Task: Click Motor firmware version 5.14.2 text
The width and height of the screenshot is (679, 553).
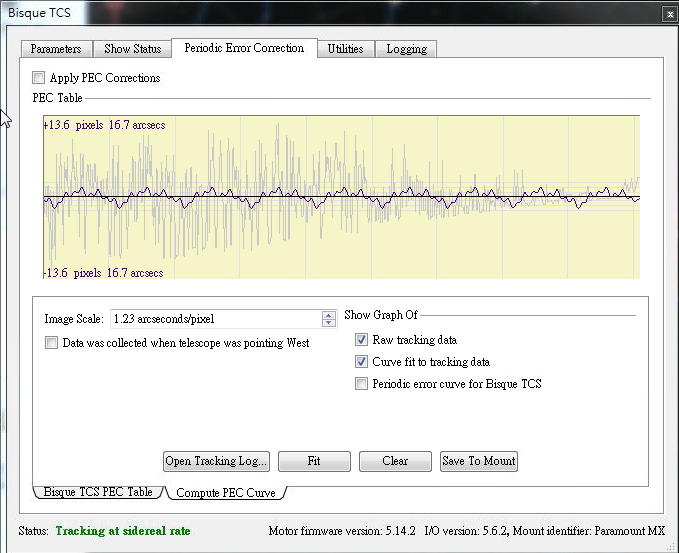Action: coord(342,531)
